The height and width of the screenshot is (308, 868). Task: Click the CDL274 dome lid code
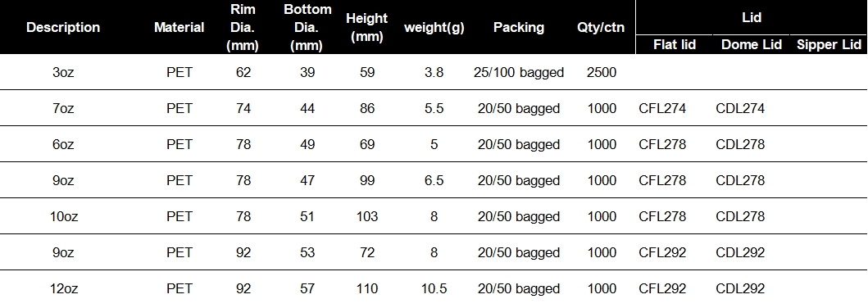coord(740,108)
